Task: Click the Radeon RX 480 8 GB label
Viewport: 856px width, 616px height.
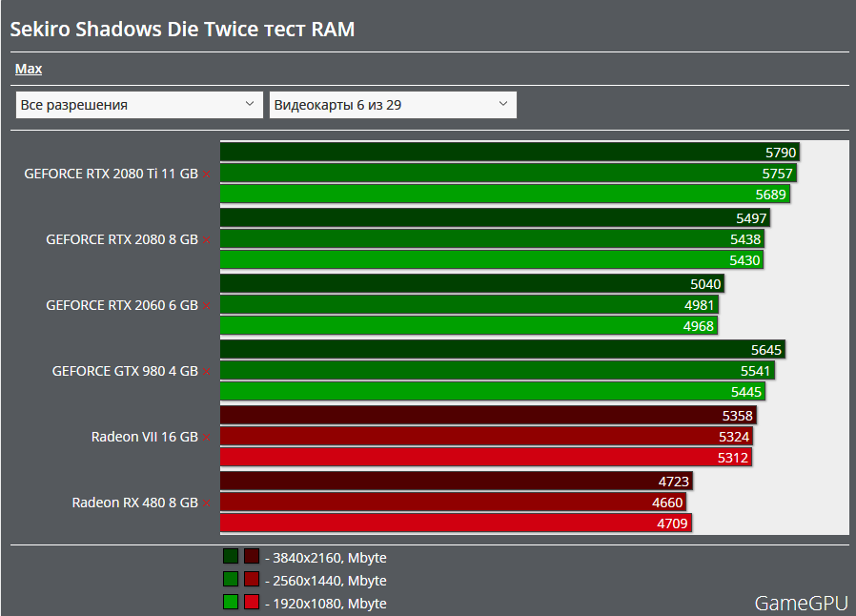Action: (134, 503)
